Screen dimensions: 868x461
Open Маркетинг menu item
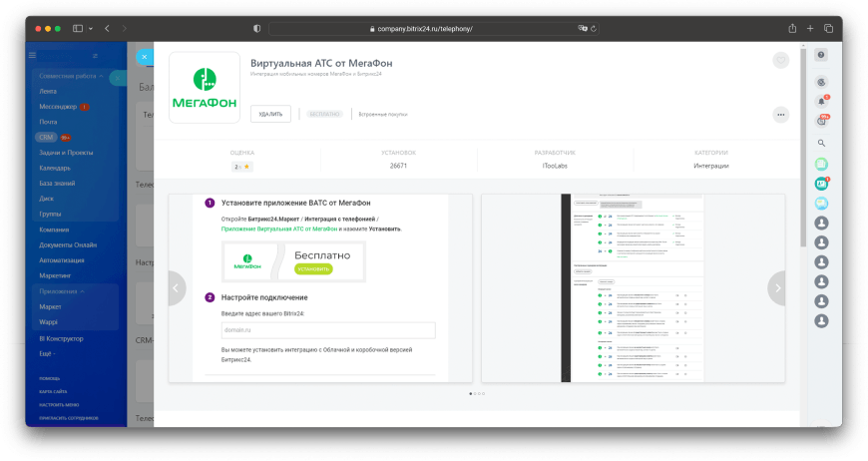pos(55,275)
